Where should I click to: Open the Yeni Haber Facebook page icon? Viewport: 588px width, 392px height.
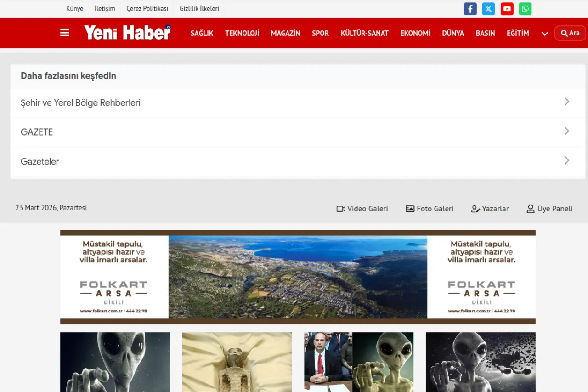(x=470, y=9)
